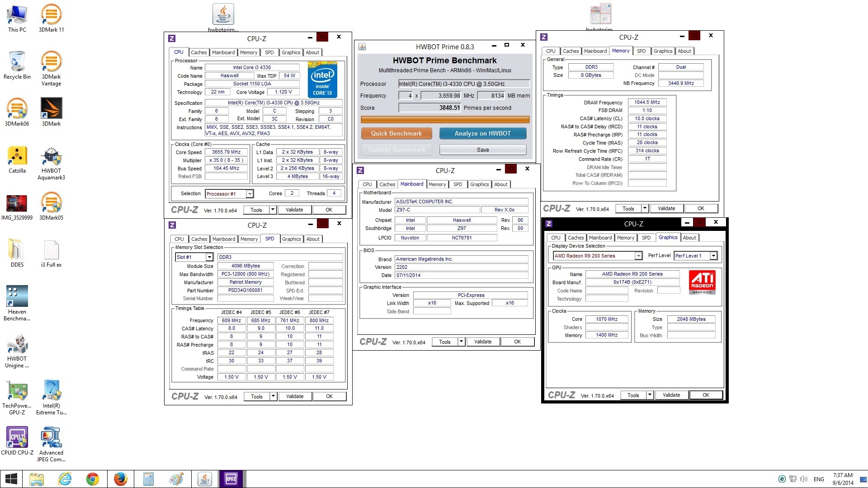The width and height of the screenshot is (868, 488).
Task: Select Memory tab in Mainboard CPU-Z window
Action: (x=437, y=184)
